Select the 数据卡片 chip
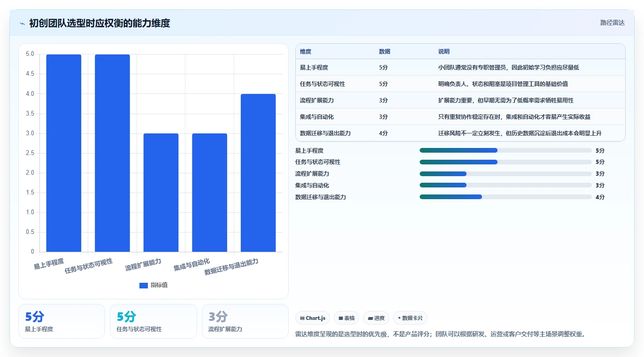644x357 pixels. coord(410,318)
